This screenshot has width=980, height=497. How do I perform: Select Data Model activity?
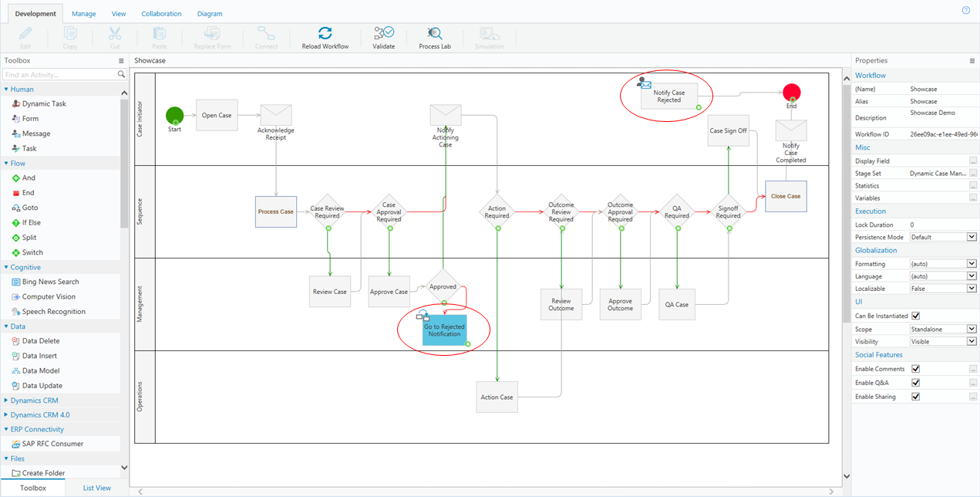[41, 370]
